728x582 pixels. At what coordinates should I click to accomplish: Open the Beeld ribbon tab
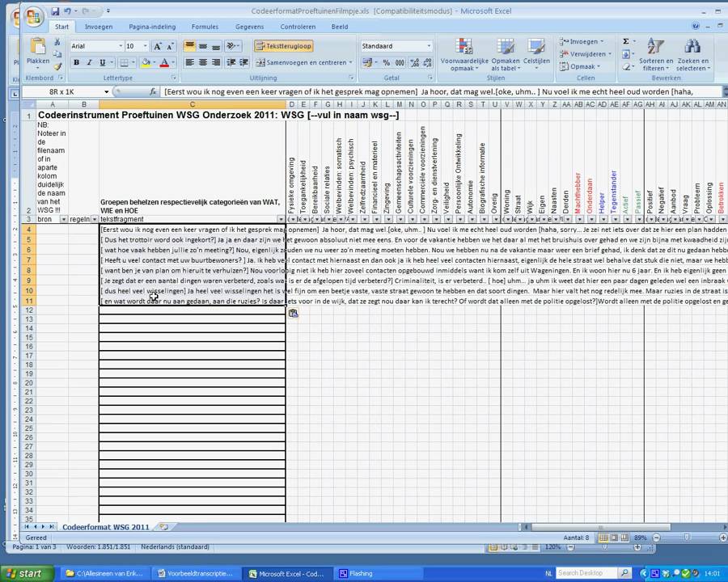click(x=340, y=27)
